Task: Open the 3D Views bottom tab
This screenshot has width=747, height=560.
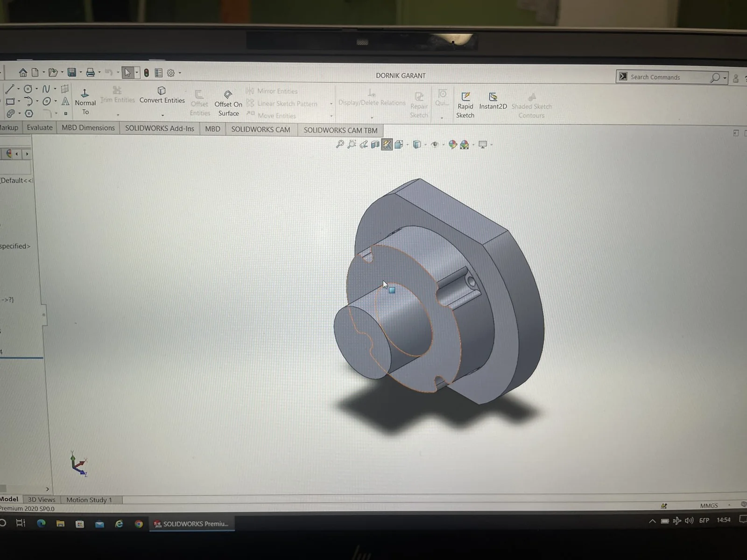Action: click(41, 499)
